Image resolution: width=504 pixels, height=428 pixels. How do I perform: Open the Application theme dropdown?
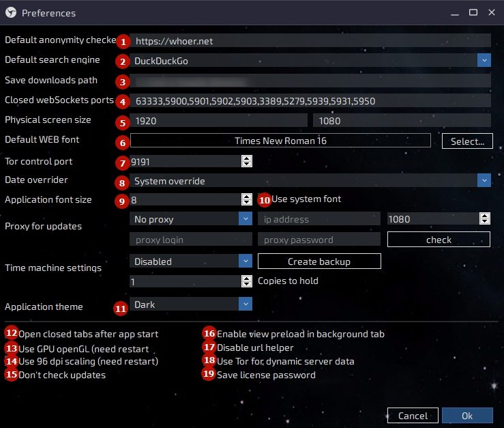[x=246, y=304]
